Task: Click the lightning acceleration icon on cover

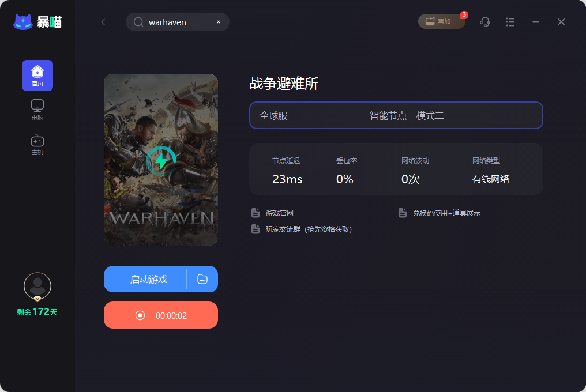Action: (161, 161)
